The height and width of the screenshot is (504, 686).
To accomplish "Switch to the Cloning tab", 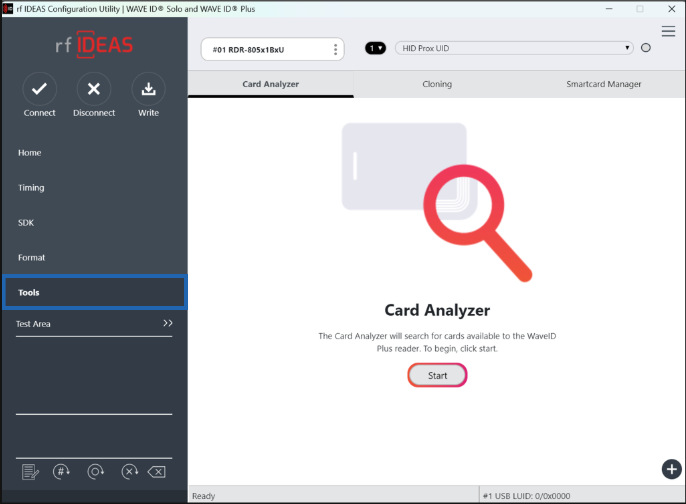I will [x=437, y=84].
